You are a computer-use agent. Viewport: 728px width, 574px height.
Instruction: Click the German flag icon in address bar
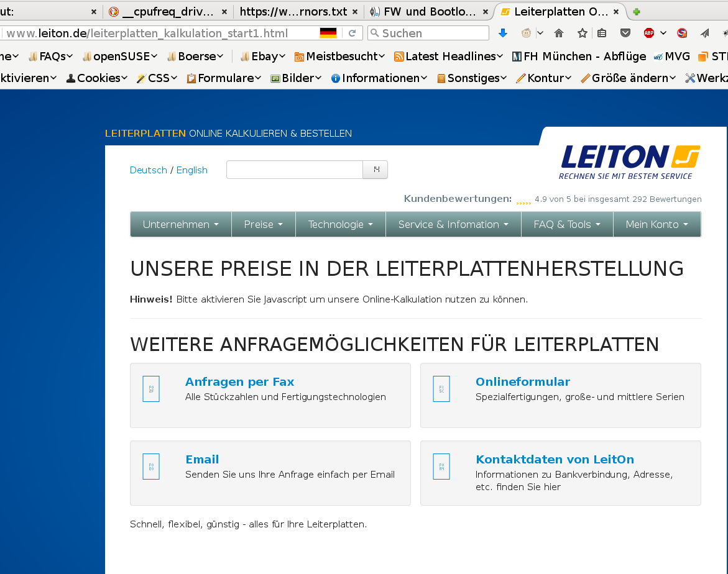(x=328, y=33)
